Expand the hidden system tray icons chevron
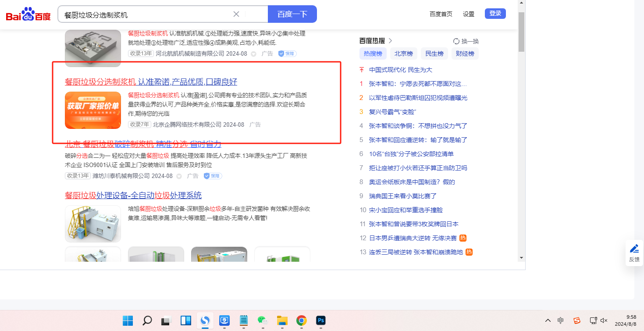The image size is (644, 331). pos(548,320)
